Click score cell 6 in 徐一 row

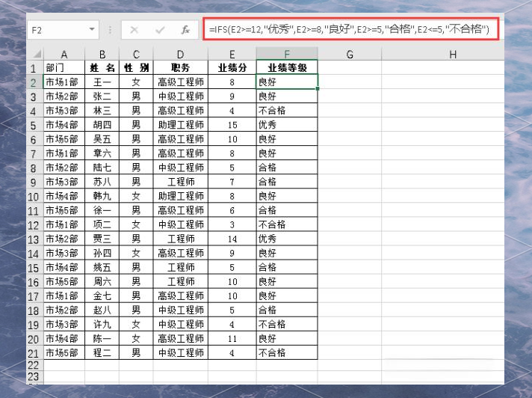coord(232,210)
